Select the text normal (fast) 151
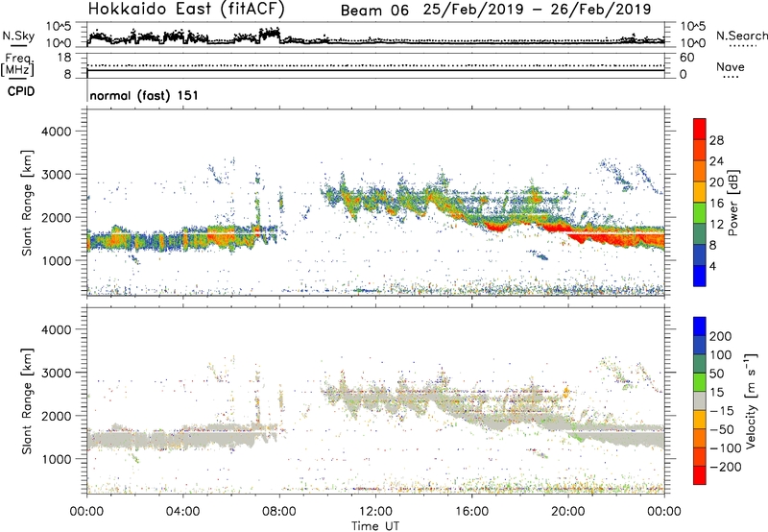 click(x=144, y=95)
